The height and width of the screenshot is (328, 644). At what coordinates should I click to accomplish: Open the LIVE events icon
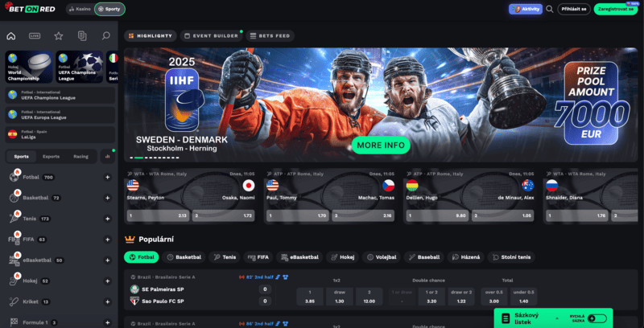[x=35, y=36]
